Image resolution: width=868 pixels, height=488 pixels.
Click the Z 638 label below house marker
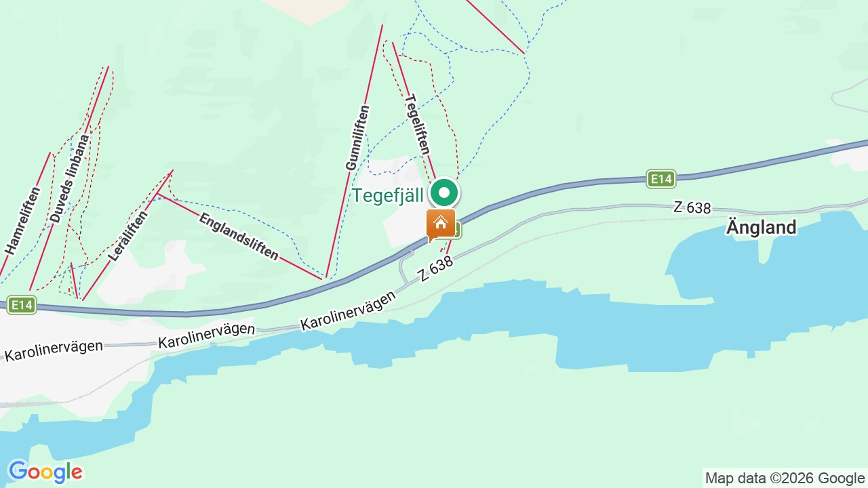coord(435,269)
